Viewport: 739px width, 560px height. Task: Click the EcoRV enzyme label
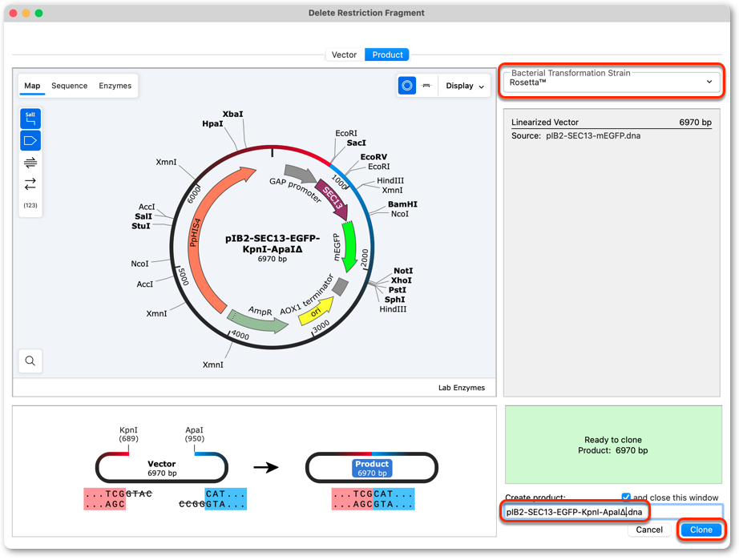[x=374, y=157]
